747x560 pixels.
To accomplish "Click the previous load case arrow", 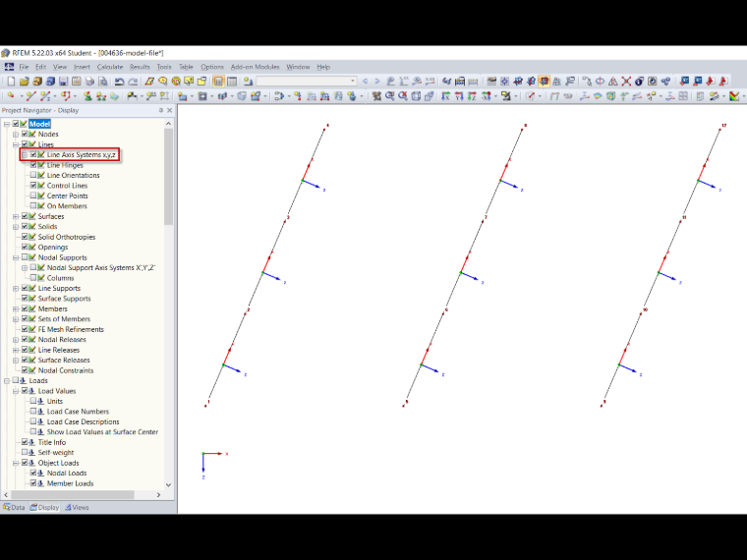I will click(x=366, y=82).
